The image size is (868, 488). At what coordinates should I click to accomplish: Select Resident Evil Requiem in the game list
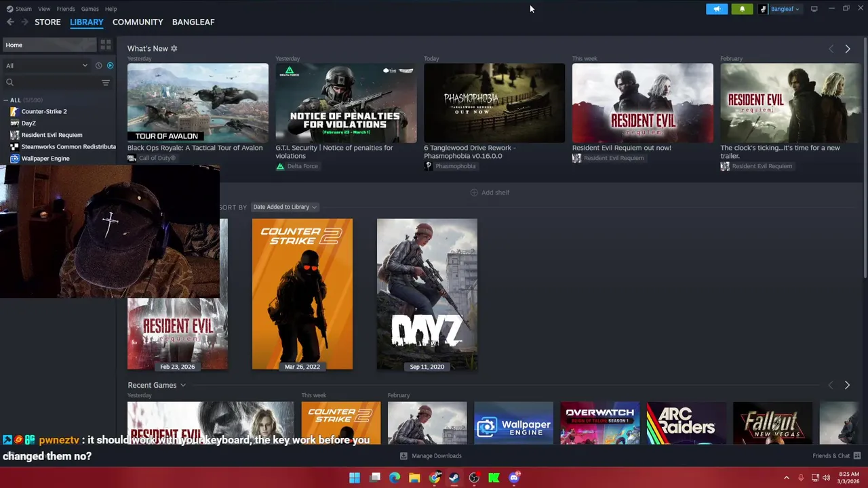pyautogui.click(x=52, y=135)
